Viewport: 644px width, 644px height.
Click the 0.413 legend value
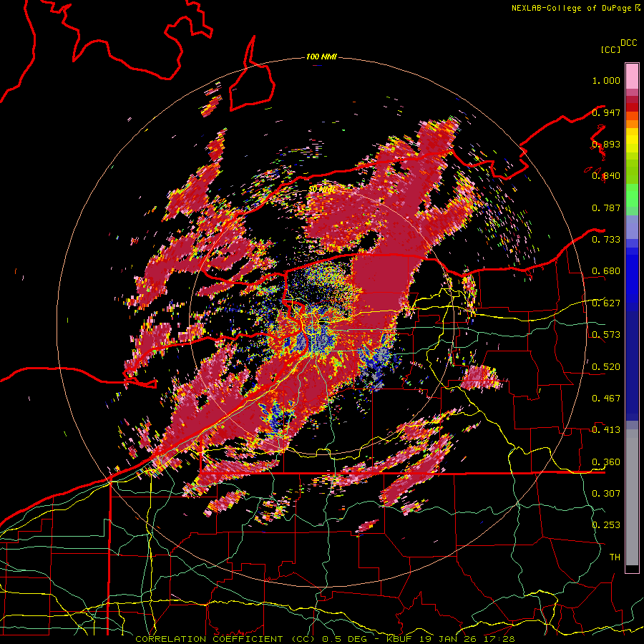point(606,430)
